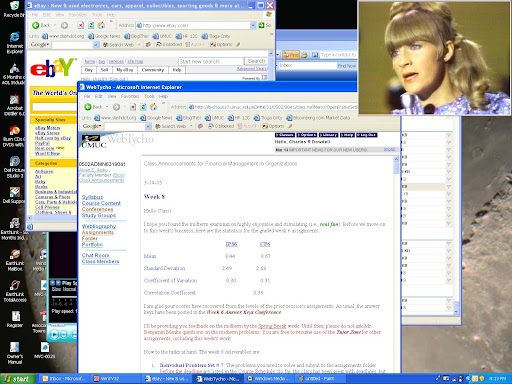Open Back history dropdown arrow in eBay window

pos(55,25)
